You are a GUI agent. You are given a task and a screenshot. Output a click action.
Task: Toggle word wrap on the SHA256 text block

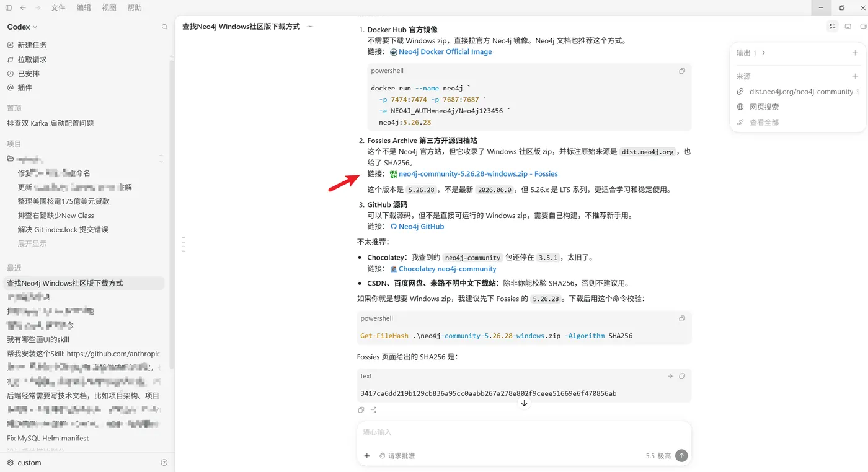pyautogui.click(x=670, y=377)
